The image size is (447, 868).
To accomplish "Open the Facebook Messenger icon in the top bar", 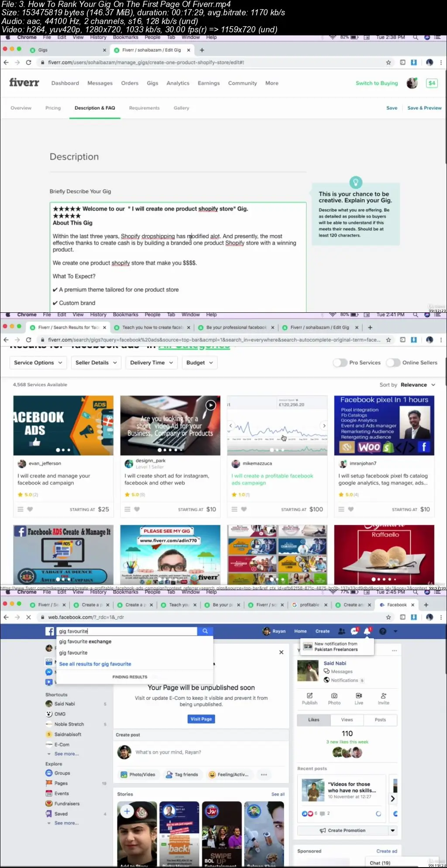I will point(354,631).
